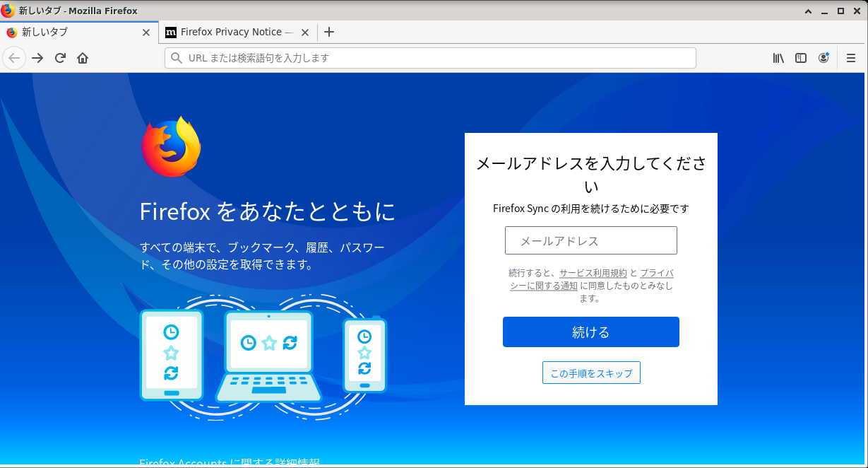Image resolution: width=868 pixels, height=468 pixels.
Task: Click the back navigation arrow
Action: [14, 58]
